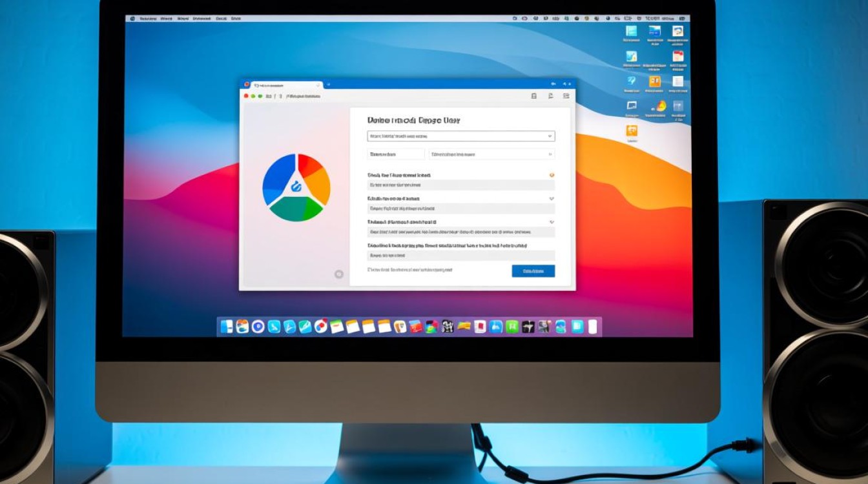This screenshot has width=868, height=484.
Task: Click the green app icon in the dock
Action: (512, 327)
